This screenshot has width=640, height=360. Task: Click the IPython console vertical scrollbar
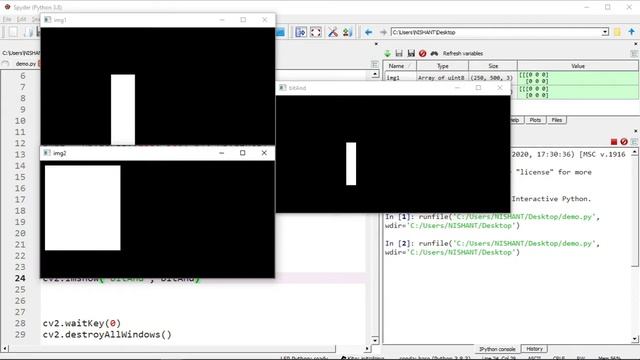coord(635,211)
